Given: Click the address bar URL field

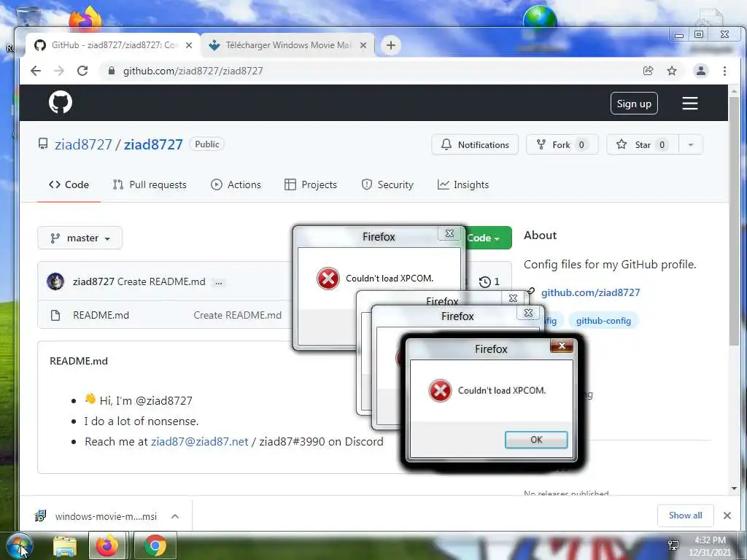Looking at the screenshot, I should coord(371,71).
